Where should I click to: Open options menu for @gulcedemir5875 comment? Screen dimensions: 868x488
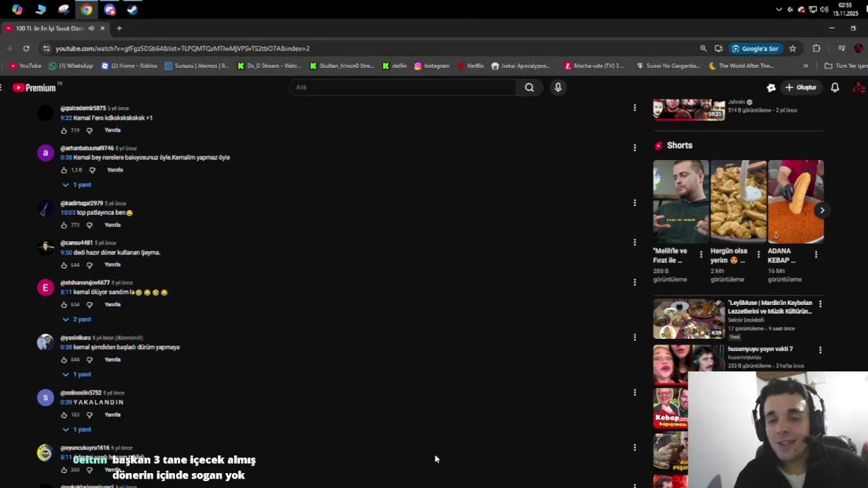(x=635, y=108)
